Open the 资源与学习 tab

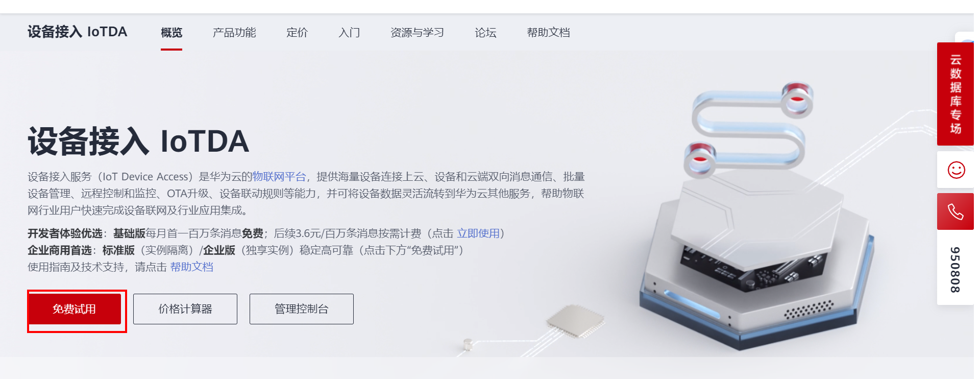pos(417,33)
